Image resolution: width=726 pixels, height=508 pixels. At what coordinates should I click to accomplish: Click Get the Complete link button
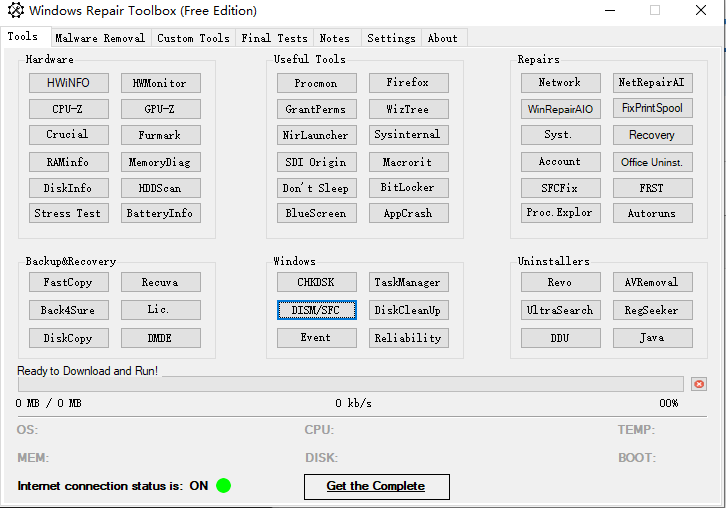coord(376,487)
